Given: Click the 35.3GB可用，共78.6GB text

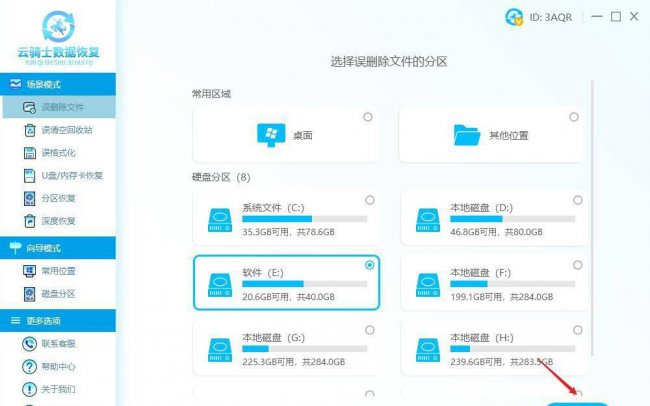Looking at the screenshot, I should coord(289,232).
